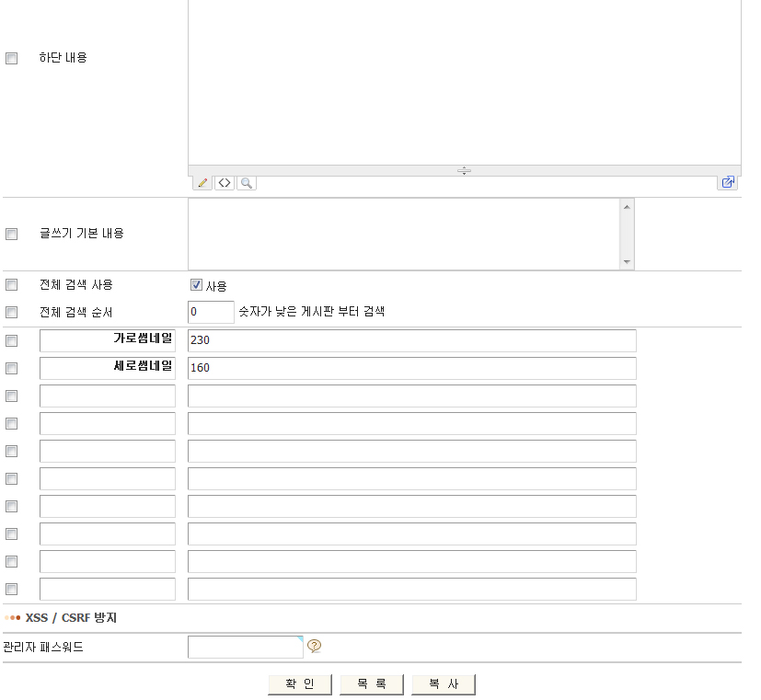This screenshot has height=700, width=761.
Task: Click scroll up arrow in 글쓰기 기본 내용 textarea
Action: tap(628, 206)
